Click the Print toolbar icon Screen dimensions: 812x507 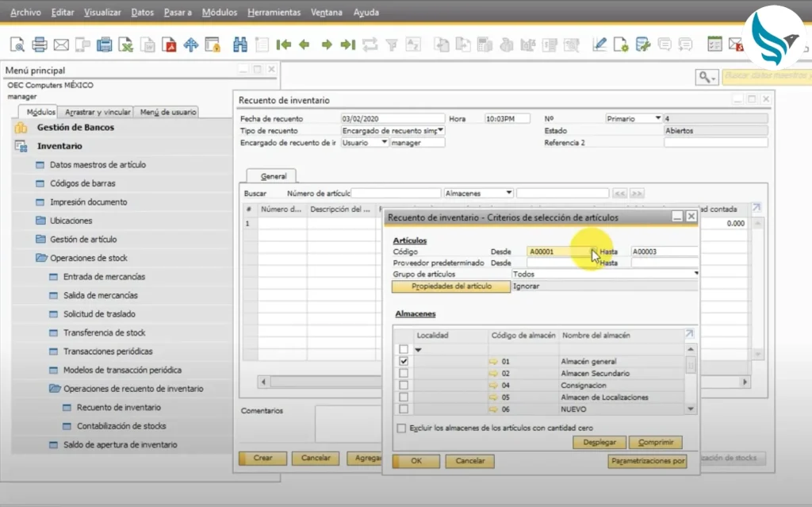click(x=40, y=44)
